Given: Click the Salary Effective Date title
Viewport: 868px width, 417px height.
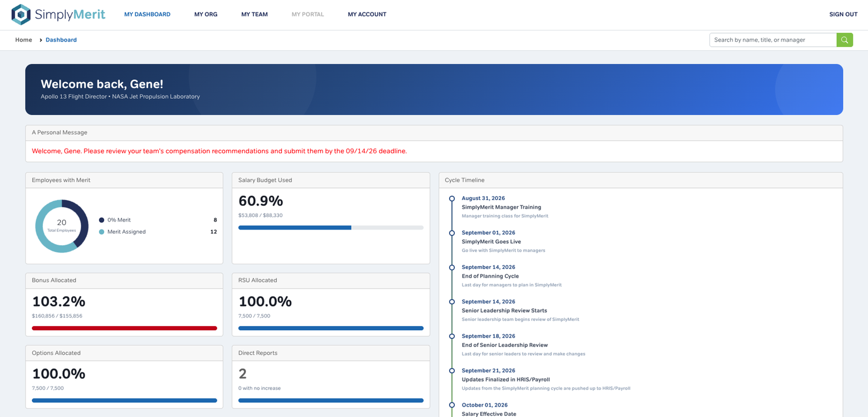Looking at the screenshot, I should (489, 414).
